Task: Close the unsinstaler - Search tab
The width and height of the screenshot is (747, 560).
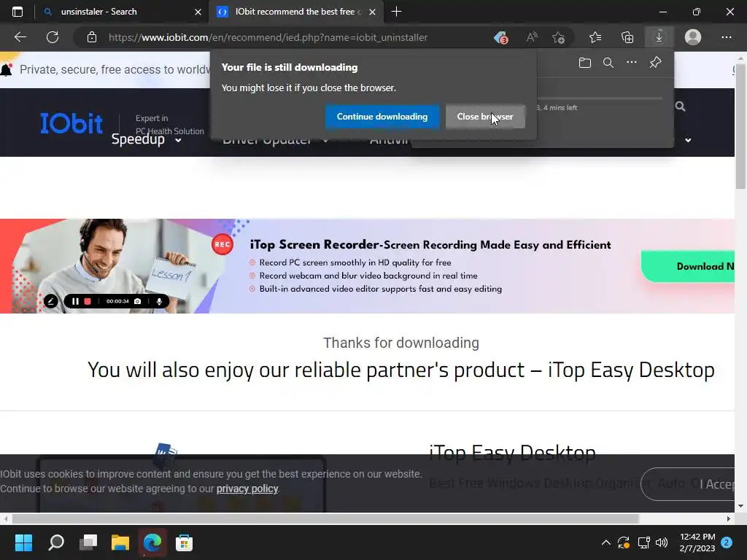Action: (198, 12)
